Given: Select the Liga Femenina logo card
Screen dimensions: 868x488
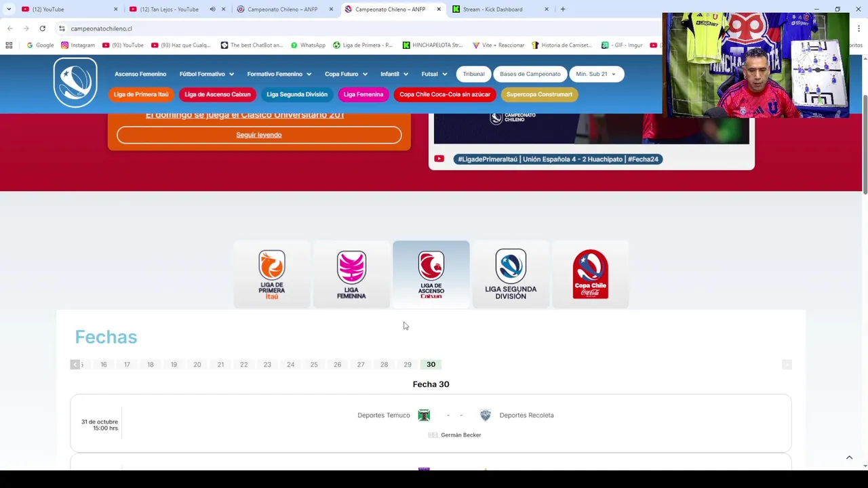Looking at the screenshot, I should [351, 274].
